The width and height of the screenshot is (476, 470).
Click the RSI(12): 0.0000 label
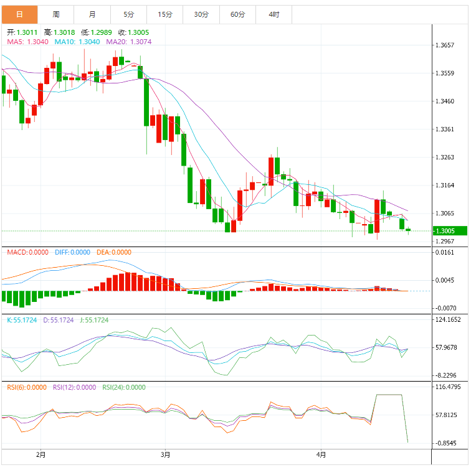tap(74, 388)
